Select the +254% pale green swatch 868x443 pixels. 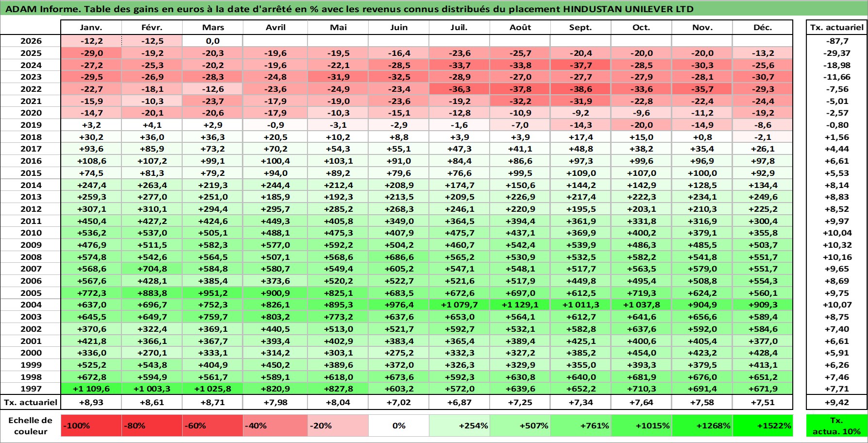[x=460, y=426]
